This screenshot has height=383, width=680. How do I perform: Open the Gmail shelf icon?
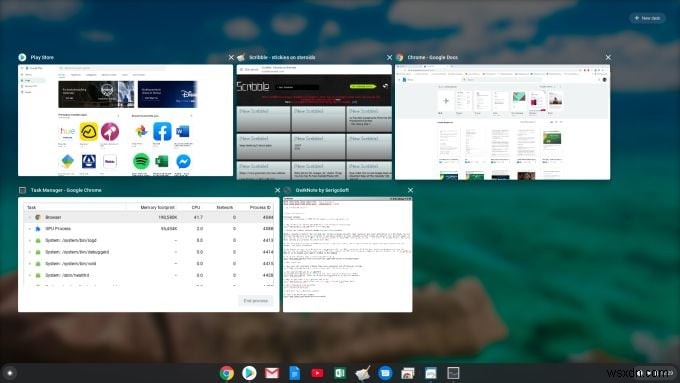click(x=272, y=373)
